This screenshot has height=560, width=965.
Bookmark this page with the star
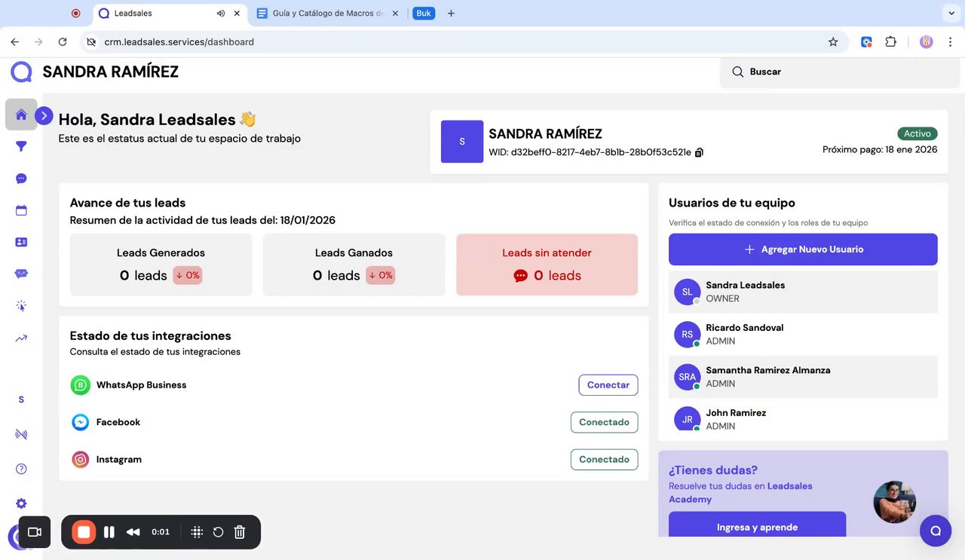point(833,42)
